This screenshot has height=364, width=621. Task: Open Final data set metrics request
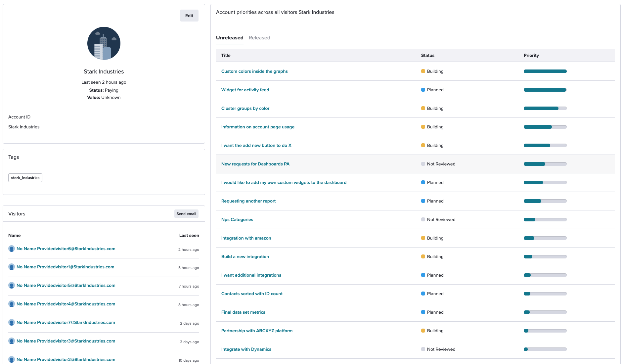[x=243, y=312]
